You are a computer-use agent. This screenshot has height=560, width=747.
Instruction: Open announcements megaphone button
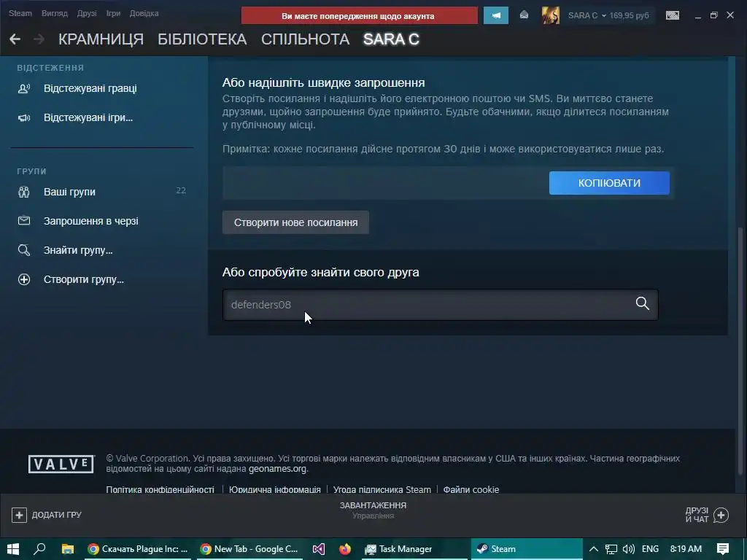point(496,16)
